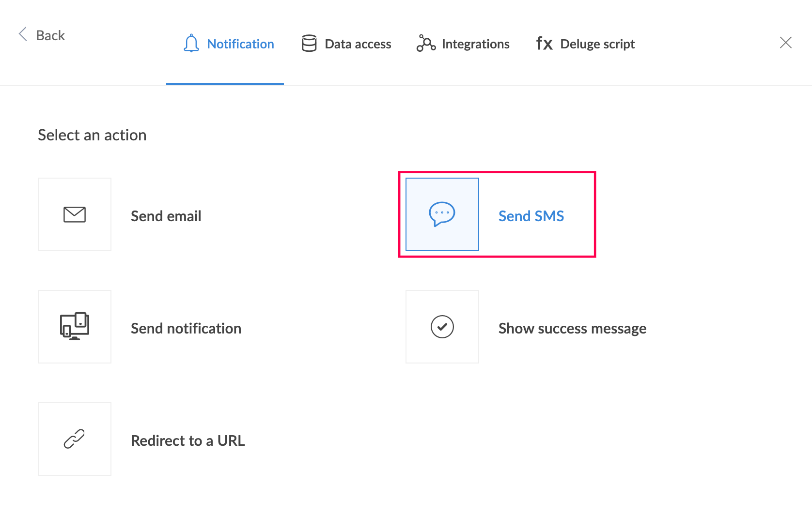
Task: Click the Show success message checkmark icon
Action: click(x=442, y=327)
